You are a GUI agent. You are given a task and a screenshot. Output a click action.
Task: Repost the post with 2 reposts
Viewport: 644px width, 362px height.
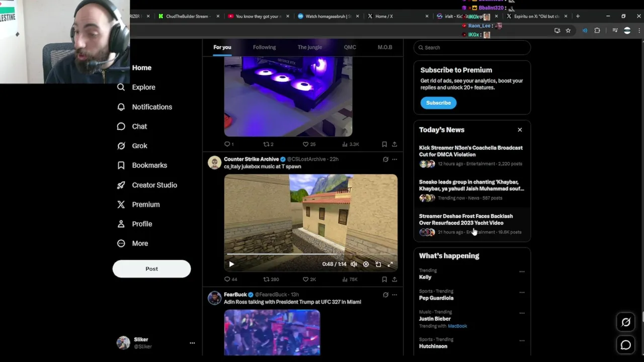pyautogui.click(x=268, y=144)
